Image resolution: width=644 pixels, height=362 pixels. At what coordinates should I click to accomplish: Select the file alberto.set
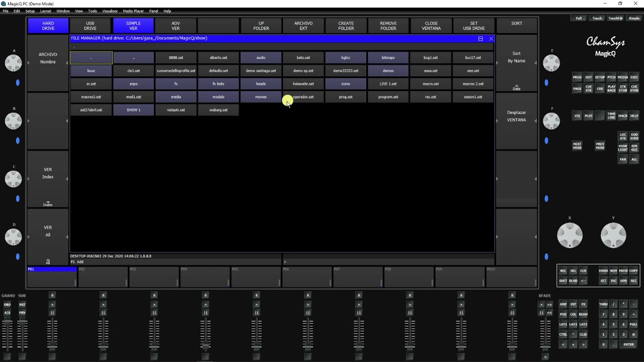tap(218, 58)
